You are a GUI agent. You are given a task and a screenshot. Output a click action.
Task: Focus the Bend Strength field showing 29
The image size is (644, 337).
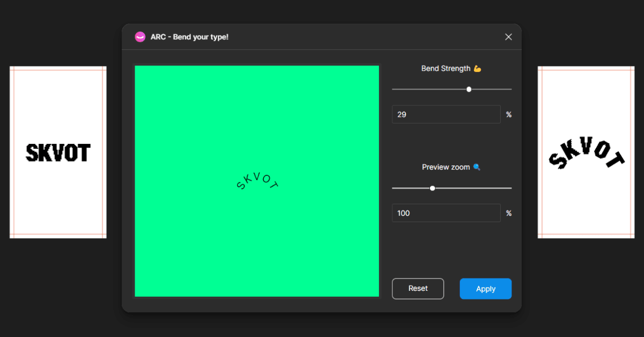point(446,114)
